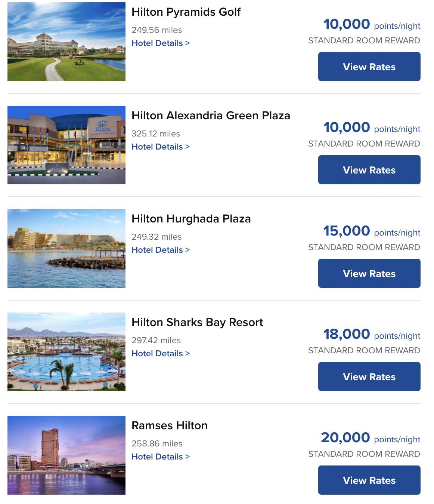
Task: Open Hotel Details for Hilton Sharks Bay Resort
Action: click(158, 353)
